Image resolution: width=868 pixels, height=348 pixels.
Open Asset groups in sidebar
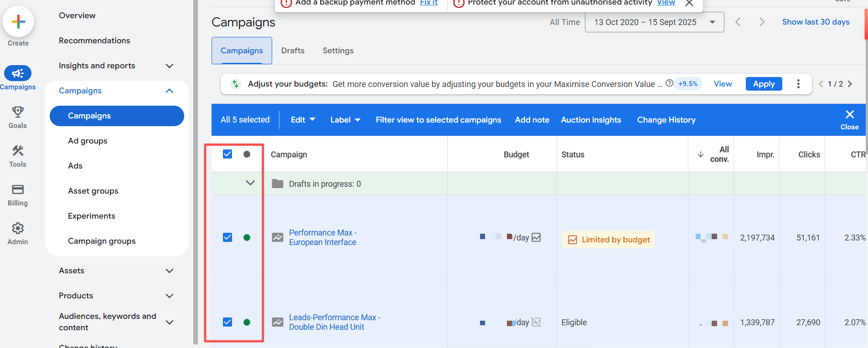click(x=93, y=191)
